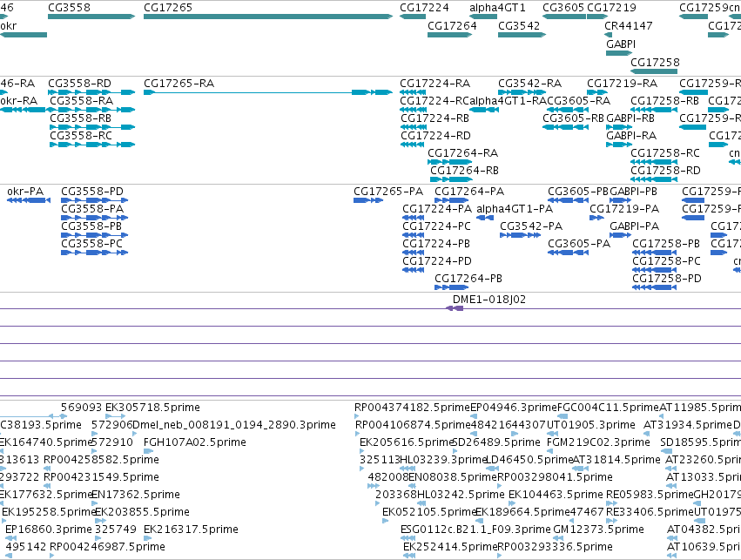Select the CG17258-PD protein label
This screenshot has width=741, height=560.
[667, 279]
